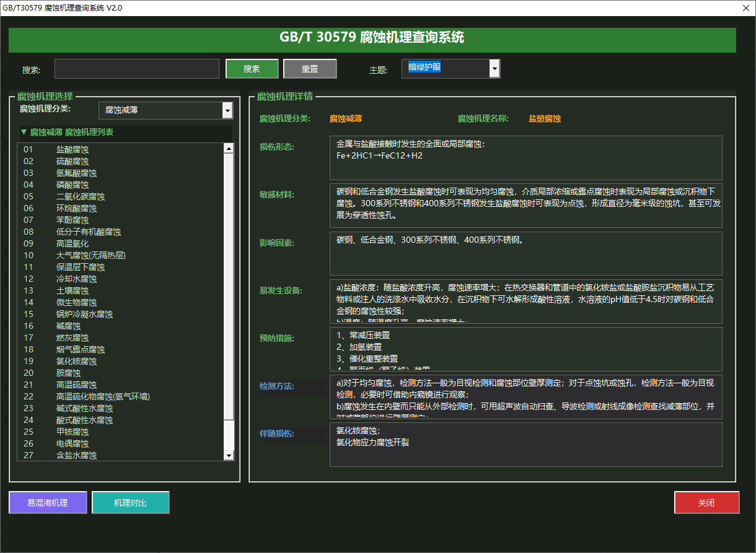The height and width of the screenshot is (553, 756).
Task: Select 19 氯化铵腐蚀 in the list
Action: coord(121,361)
